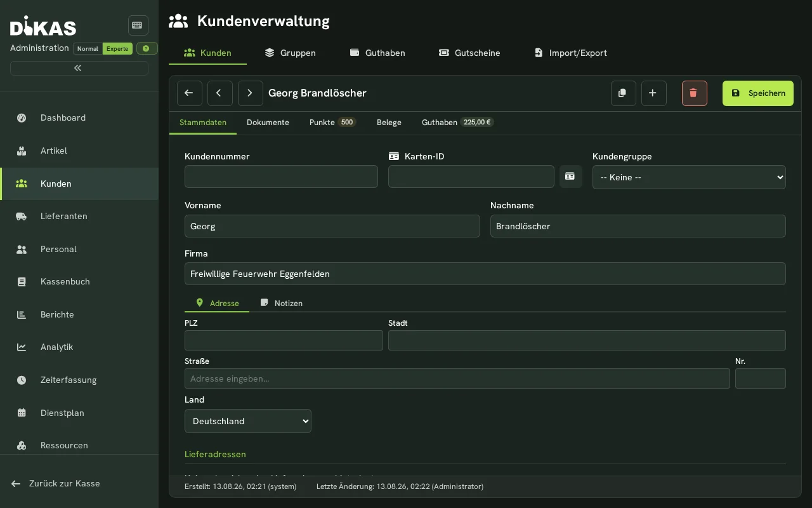This screenshot has height=508, width=812.
Task: Open the Kundengruppe dropdown
Action: pyautogui.click(x=689, y=177)
